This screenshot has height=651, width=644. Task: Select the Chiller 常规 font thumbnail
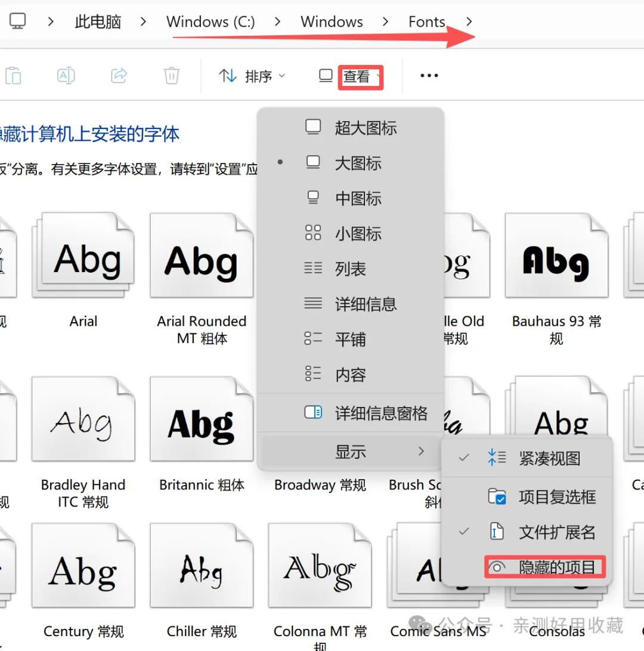(x=202, y=566)
